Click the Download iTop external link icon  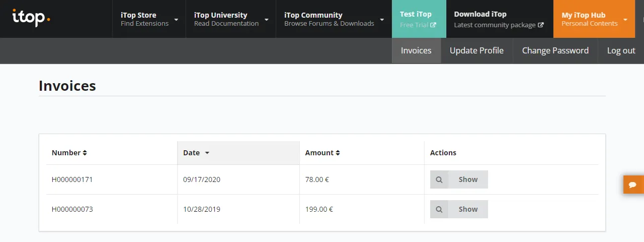click(541, 25)
